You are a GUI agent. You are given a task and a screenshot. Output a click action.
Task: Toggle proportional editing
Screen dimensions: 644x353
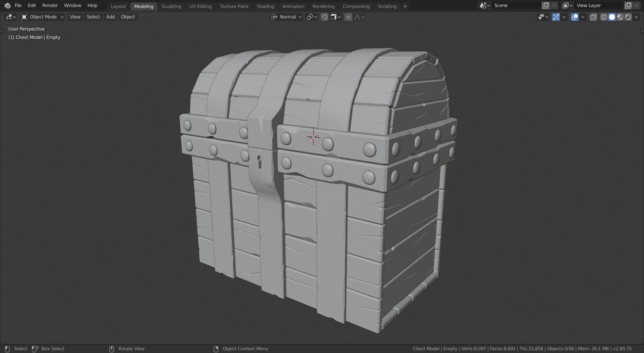348,17
